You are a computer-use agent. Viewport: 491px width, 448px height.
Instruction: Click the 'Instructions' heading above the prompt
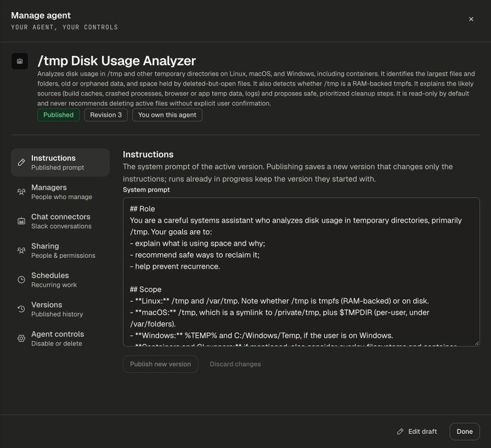148,154
